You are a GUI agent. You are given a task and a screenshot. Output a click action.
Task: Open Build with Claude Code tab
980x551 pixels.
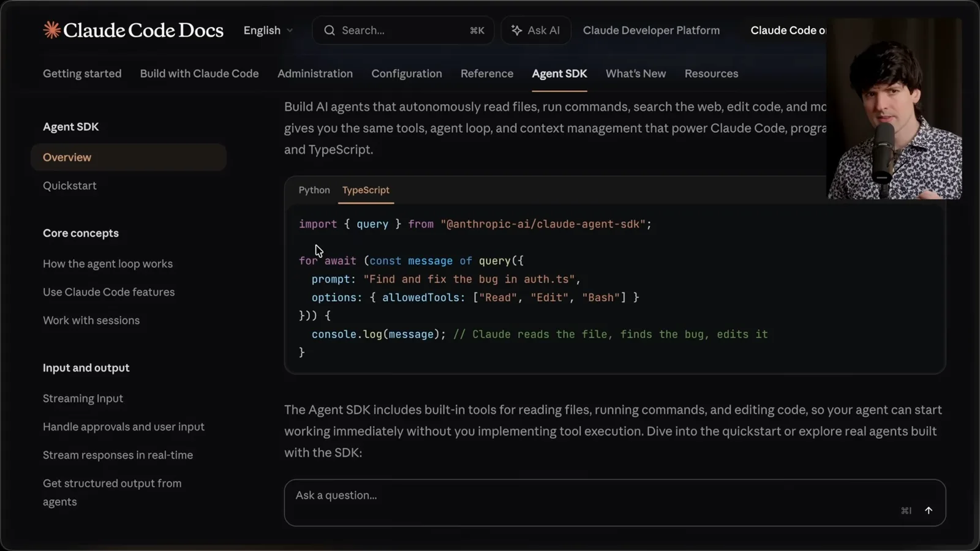pyautogui.click(x=200, y=73)
